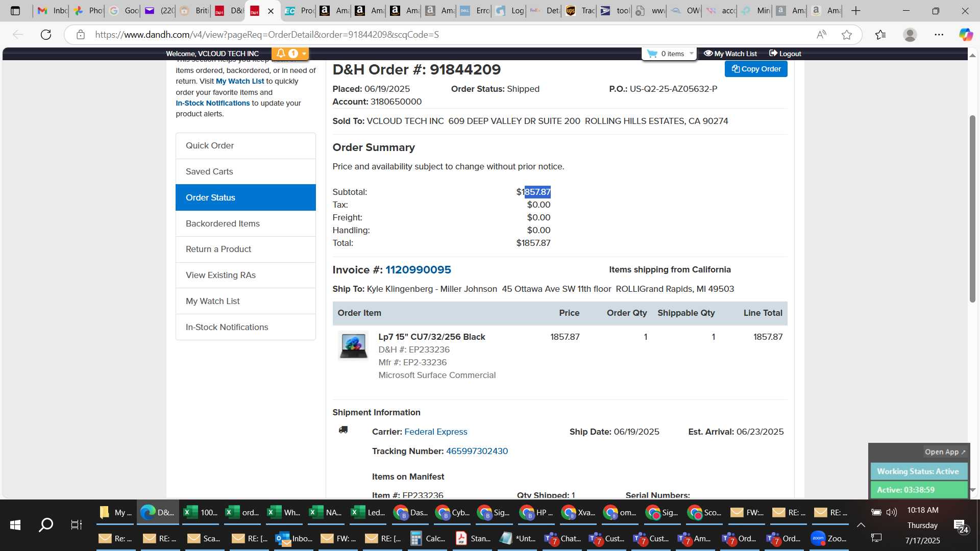
Task: Open My Watch List in top bar
Action: pyautogui.click(x=730, y=54)
